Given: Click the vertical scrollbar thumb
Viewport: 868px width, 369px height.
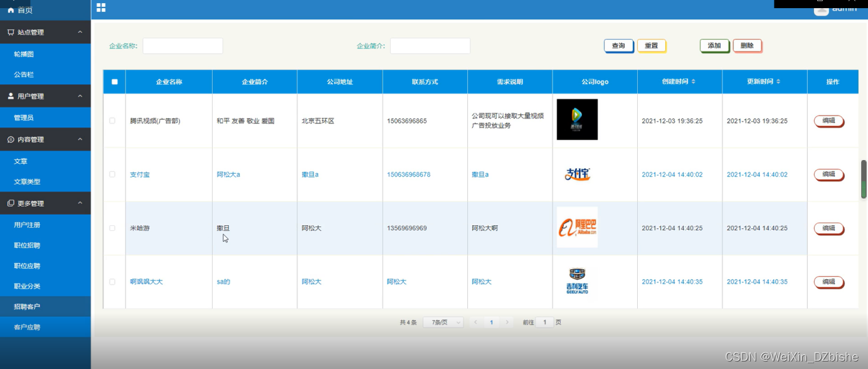Looking at the screenshot, I should tap(864, 179).
